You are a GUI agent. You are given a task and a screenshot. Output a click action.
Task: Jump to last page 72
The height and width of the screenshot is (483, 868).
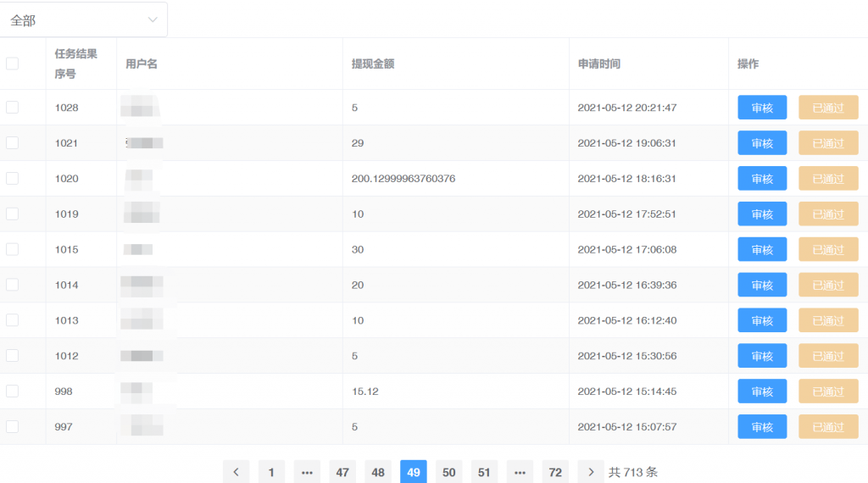pyautogui.click(x=555, y=472)
